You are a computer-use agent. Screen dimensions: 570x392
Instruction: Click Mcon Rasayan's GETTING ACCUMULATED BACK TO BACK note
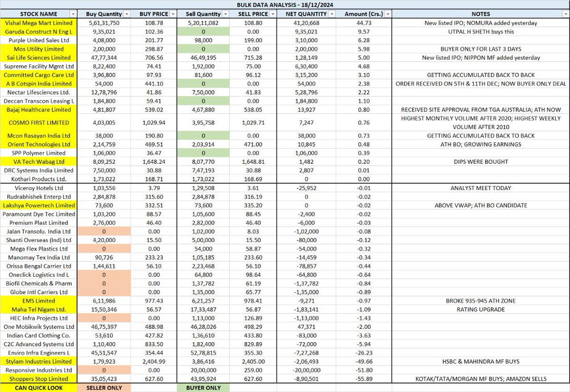480,136
